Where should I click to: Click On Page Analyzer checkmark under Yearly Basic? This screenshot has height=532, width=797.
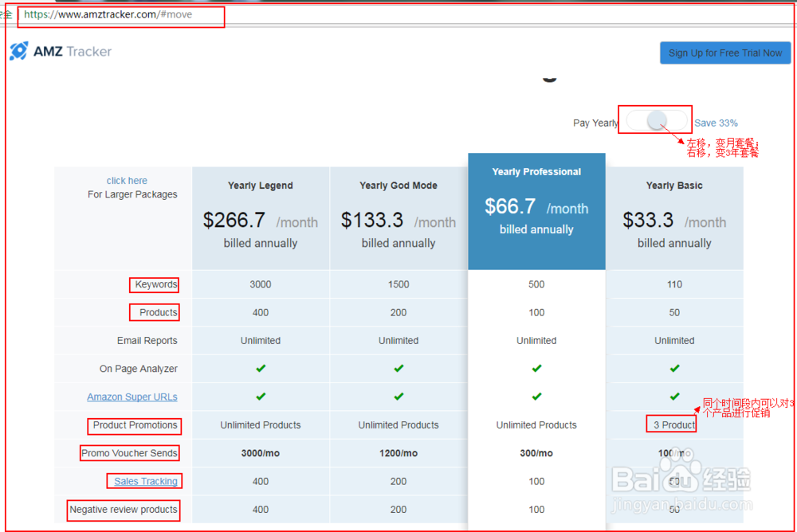[x=674, y=369]
